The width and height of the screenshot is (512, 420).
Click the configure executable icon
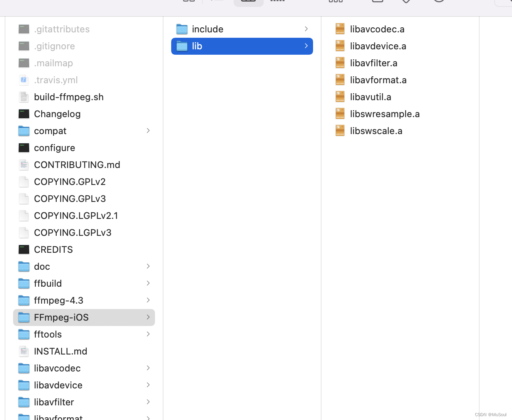(24, 148)
